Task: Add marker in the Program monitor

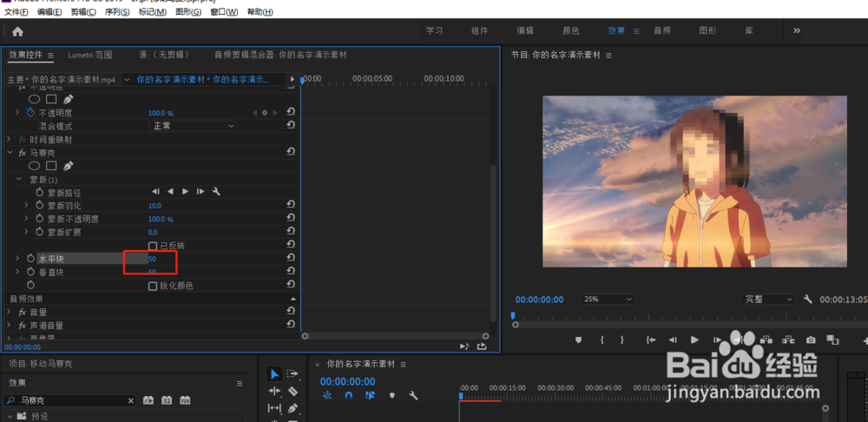Action: click(578, 340)
